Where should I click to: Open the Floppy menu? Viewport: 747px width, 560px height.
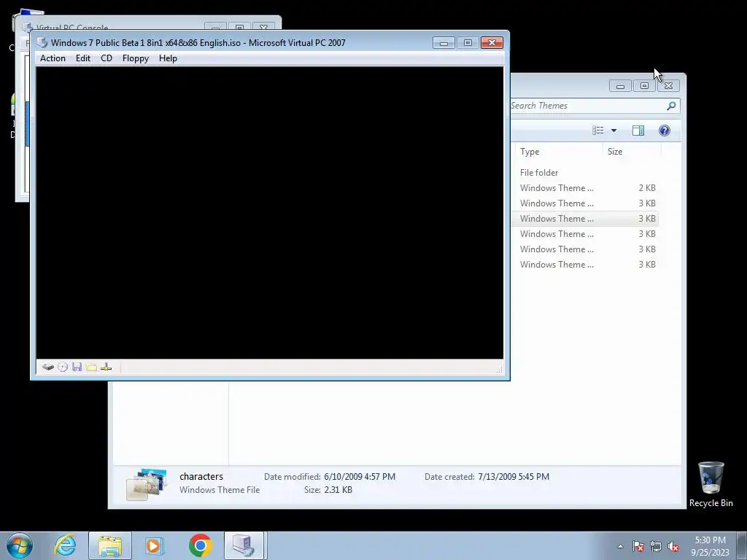(x=135, y=58)
